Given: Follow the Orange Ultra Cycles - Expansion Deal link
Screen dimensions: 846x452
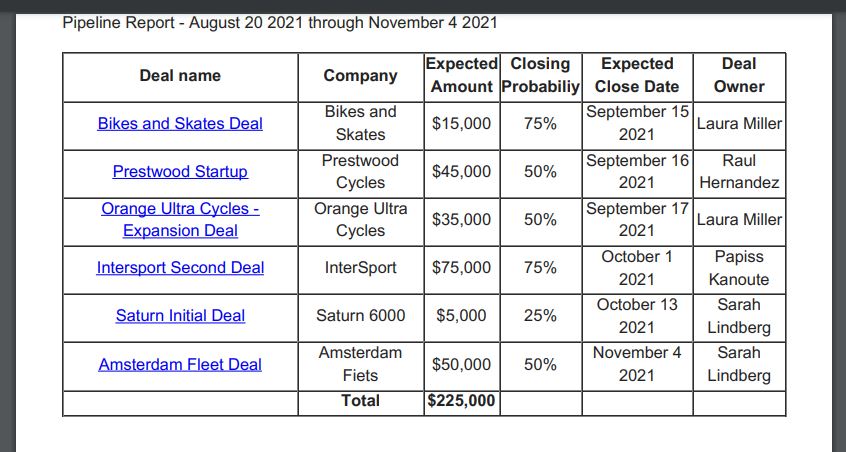Looking at the screenshot, I should point(180,220).
